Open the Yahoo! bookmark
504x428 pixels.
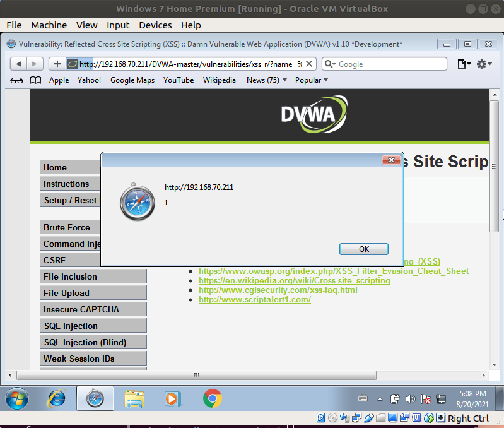click(89, 80)
